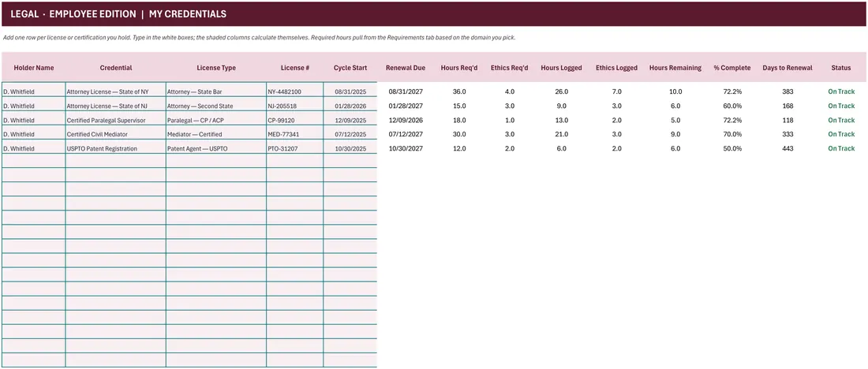Click cycle start date 07/12/2025
The image size is (868, 369).
click(x=350, y=134)
